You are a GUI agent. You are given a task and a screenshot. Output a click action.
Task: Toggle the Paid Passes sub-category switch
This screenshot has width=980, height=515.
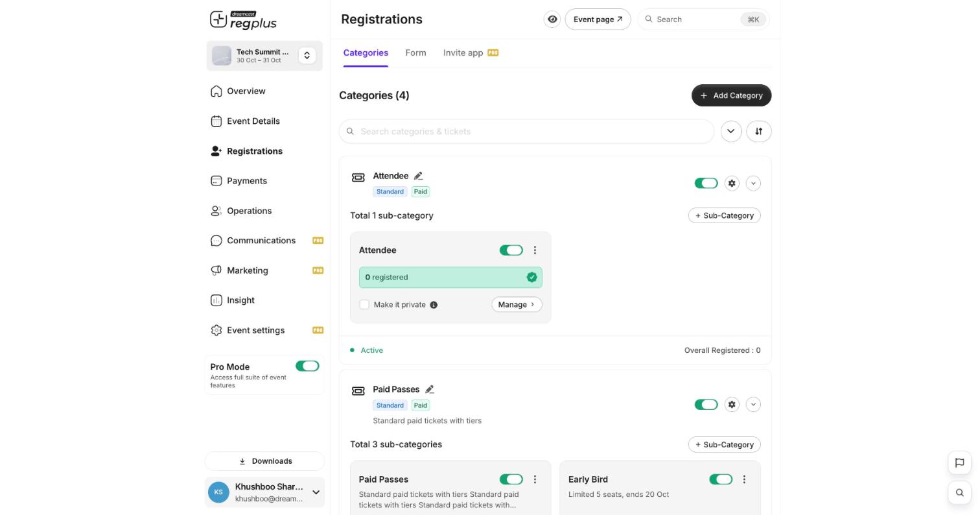click(x=511, y=479)
